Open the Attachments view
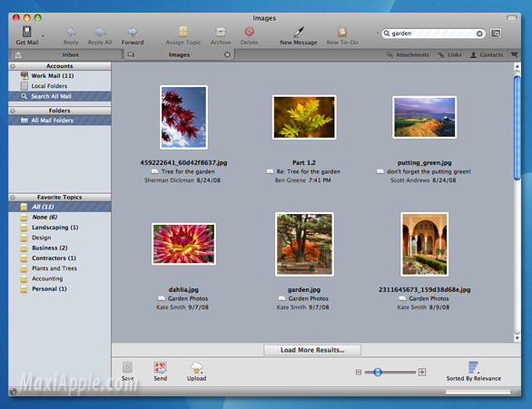The image size is (532, 409). pos(408,54)
